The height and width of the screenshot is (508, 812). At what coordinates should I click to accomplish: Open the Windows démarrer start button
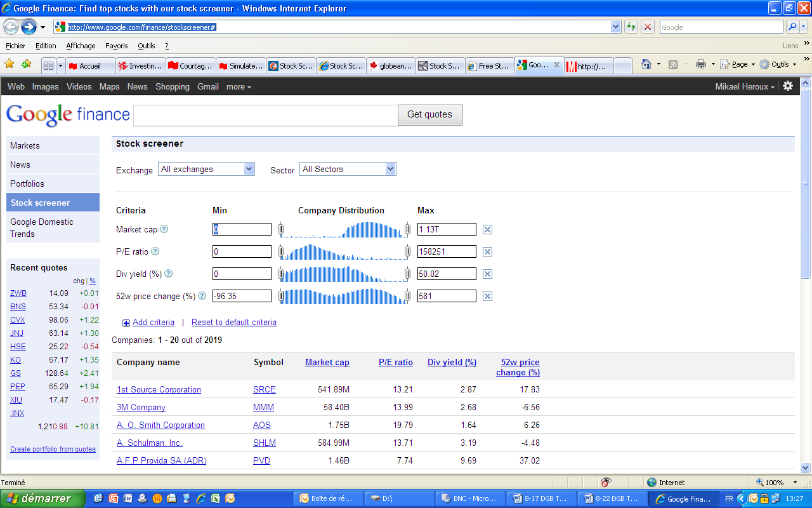[43, 498]
